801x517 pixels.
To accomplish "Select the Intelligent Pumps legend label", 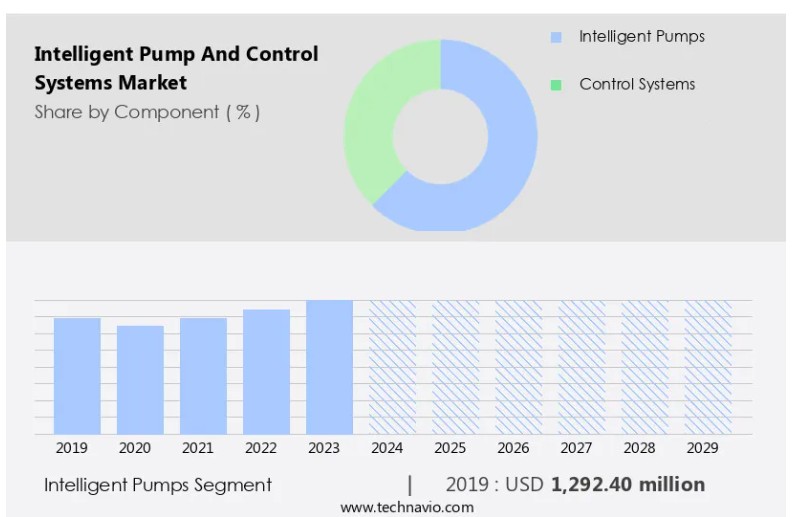I will tap(641, 37).
